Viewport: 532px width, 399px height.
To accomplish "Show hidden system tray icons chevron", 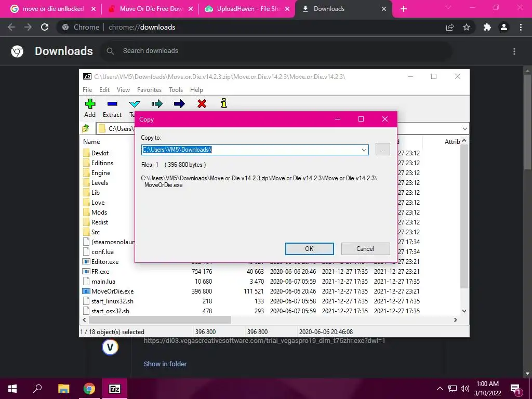I will point(440,389).
